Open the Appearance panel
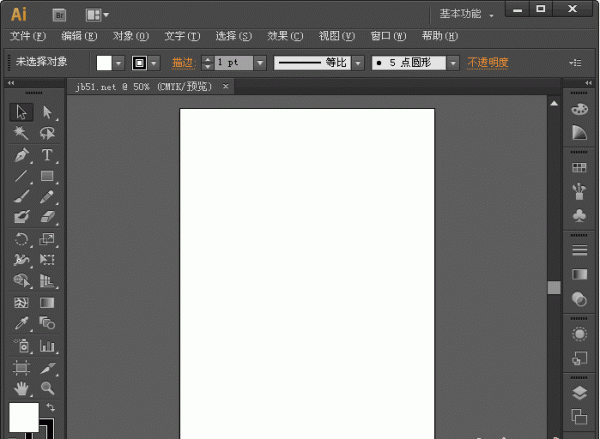The image size is (600, 439). 579,334
